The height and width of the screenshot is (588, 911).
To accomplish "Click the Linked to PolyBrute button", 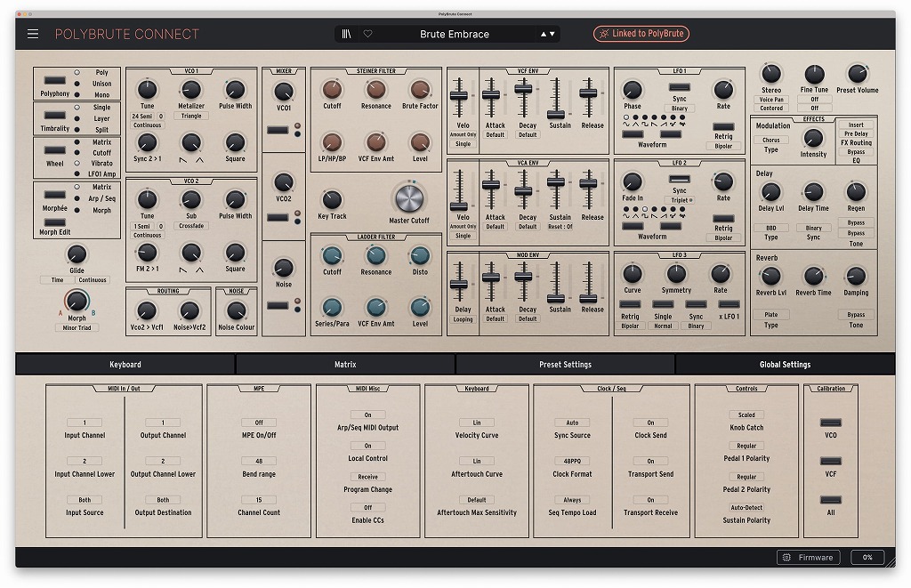I will 641,34.
